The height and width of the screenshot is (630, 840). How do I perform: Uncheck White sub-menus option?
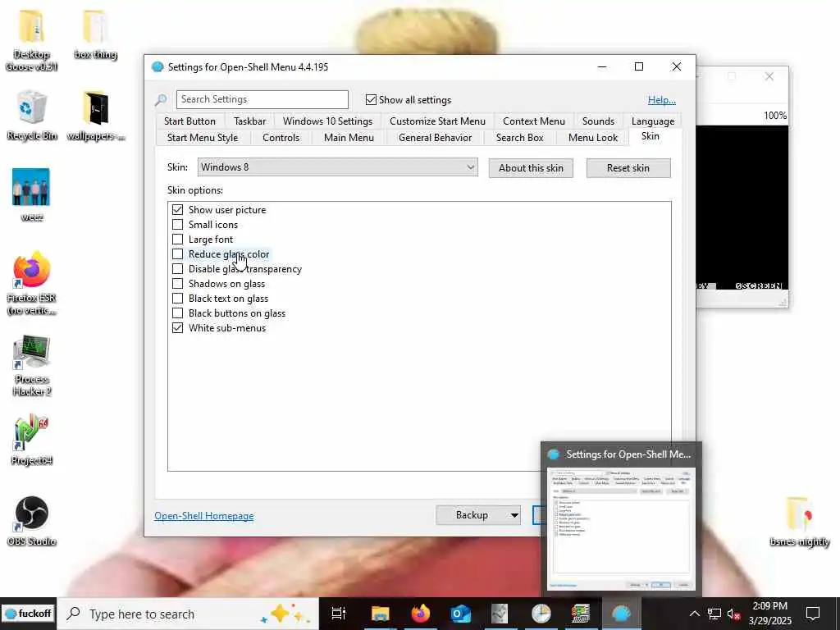click(x=177, y=328)
